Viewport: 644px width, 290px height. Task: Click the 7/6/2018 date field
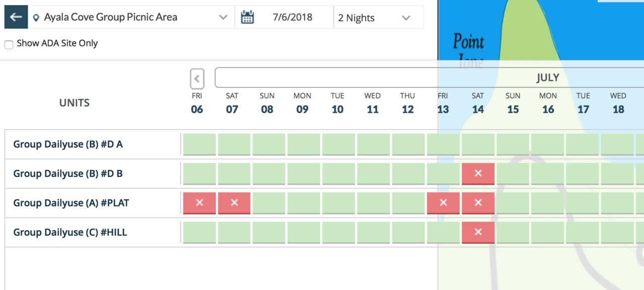point(293,18)
